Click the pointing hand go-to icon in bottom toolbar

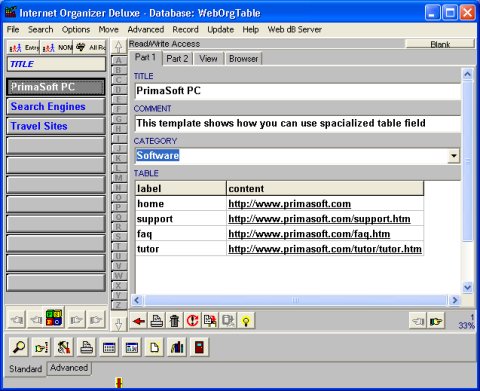pyautogui.click(x=41, y=347)
